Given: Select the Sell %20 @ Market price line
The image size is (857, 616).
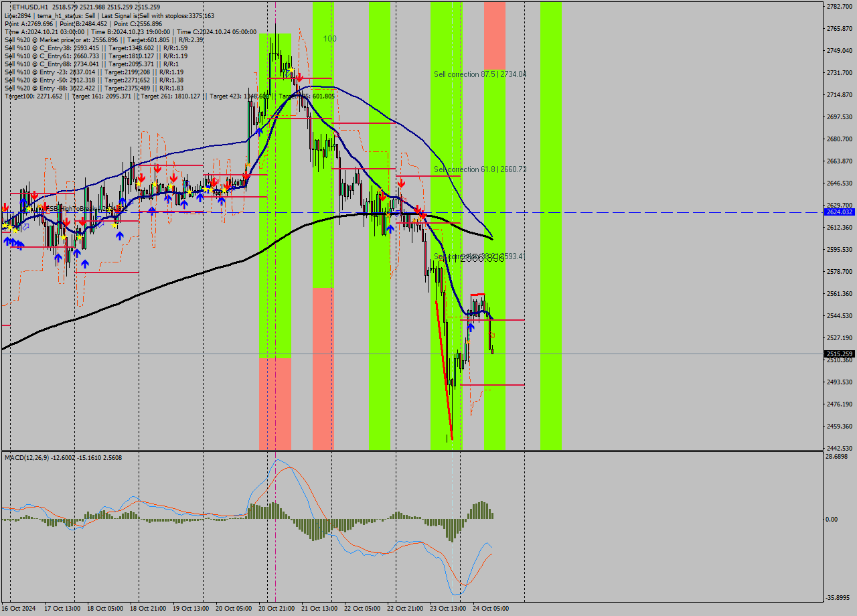Looking at the screenshot, I should click(104, 40).
